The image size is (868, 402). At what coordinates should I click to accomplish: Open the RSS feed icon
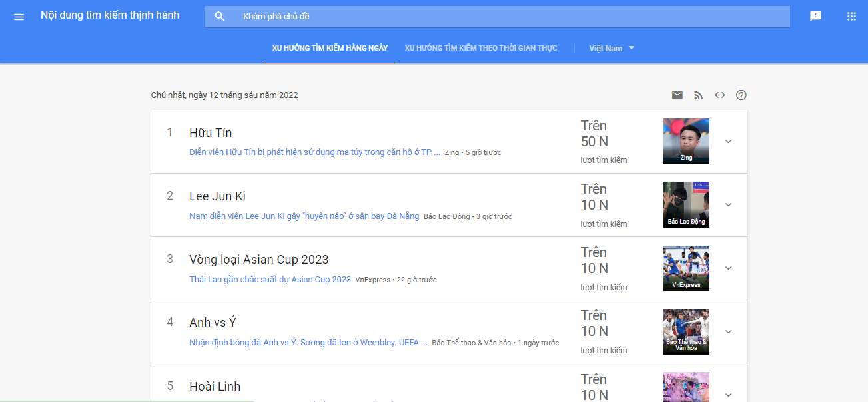[x=698, y=95]
